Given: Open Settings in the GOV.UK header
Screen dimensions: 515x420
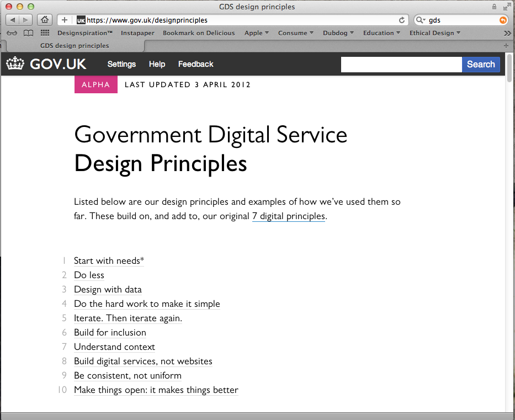Looking at the screenshot, I should tap(121, 64).
